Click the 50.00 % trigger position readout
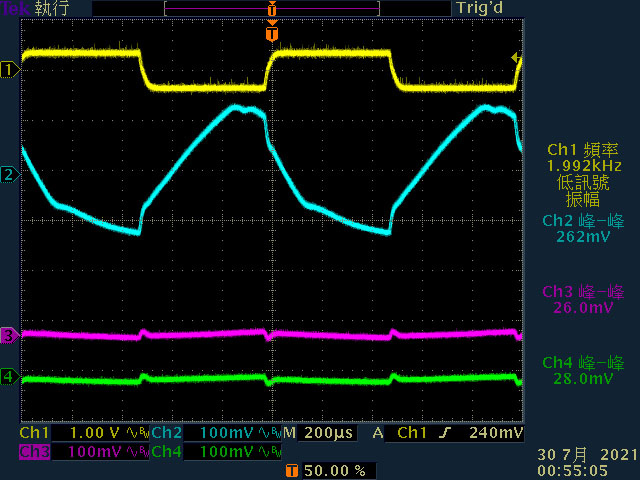The height and width of the screenshot is (480, 640). (x=335, y=471)
